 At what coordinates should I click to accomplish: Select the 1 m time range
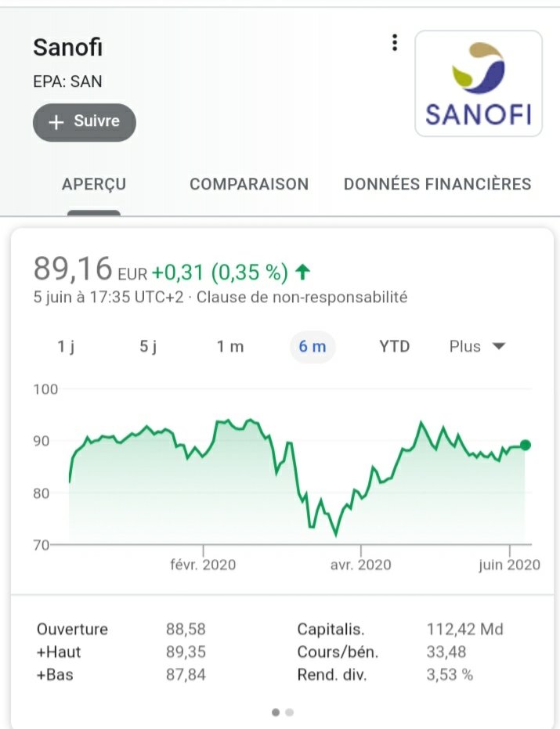point(230,347)
